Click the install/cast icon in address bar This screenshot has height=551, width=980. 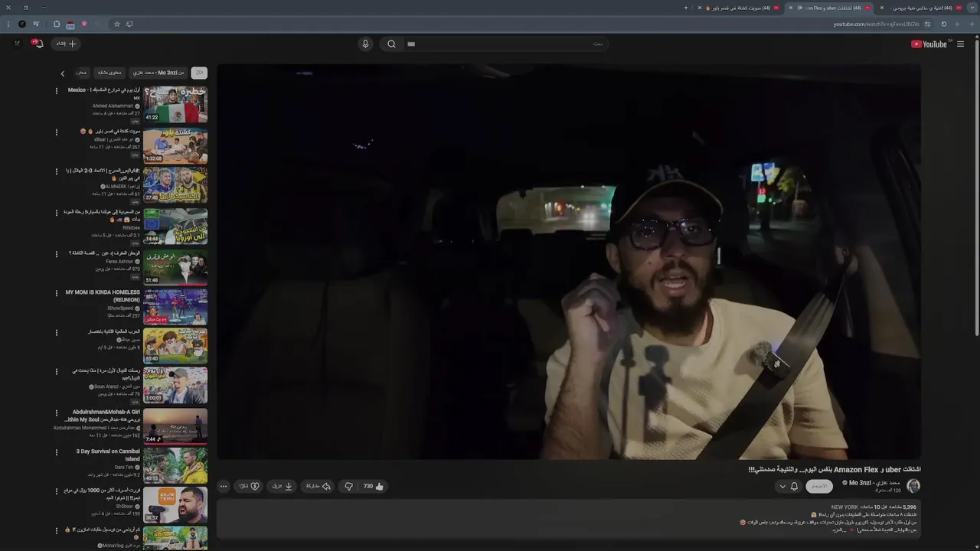pyautogui.click(x=129, y=24)
